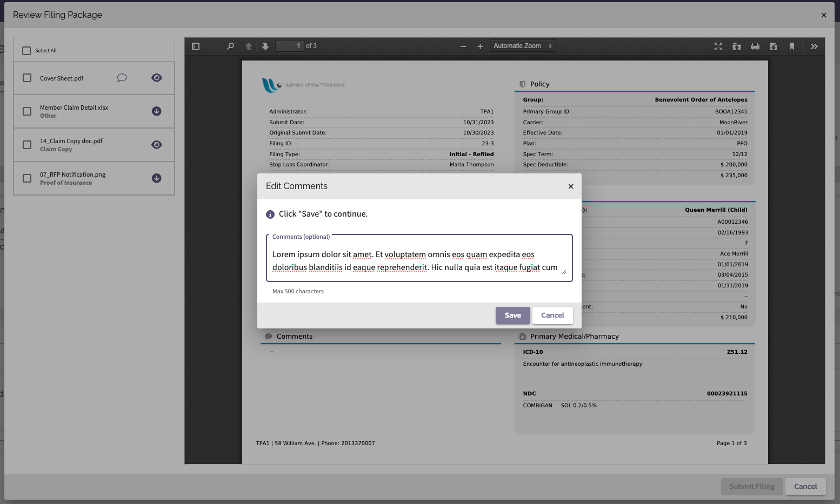Zoom out of the PDF page

point(463,46)
